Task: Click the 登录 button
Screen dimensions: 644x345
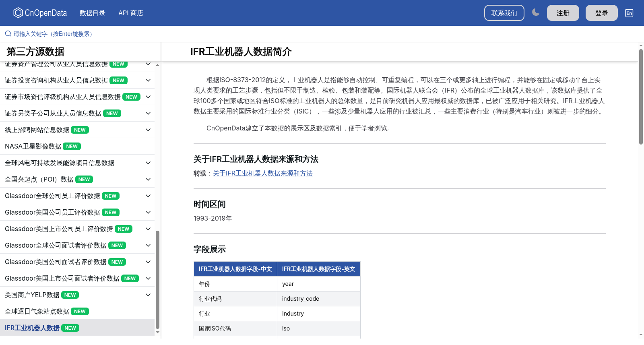Action: (602, 13)
